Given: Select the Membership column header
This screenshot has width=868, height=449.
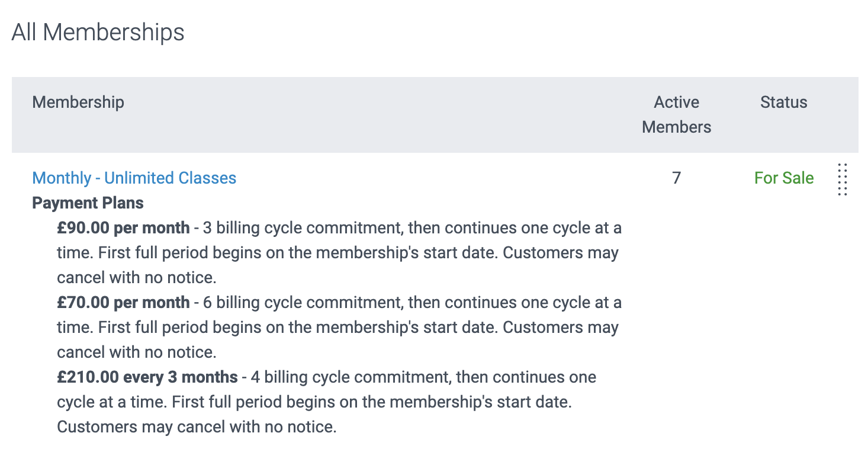Looking at the screenshot, I should point(78,102).
